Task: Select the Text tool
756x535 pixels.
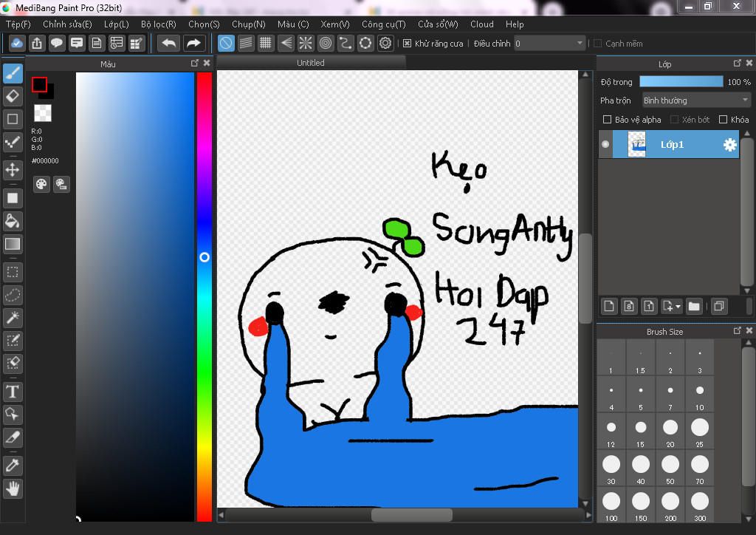Action: [x=13, y=391]
